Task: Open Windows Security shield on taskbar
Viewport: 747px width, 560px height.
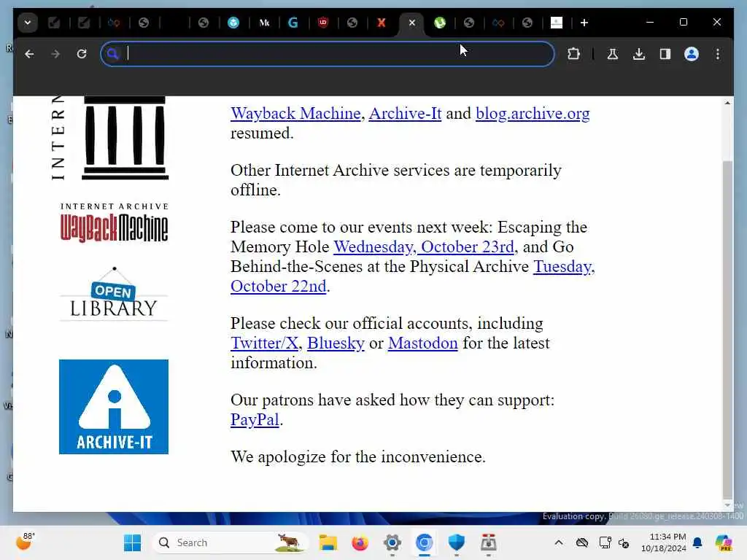Action: [x=457, y=542]
